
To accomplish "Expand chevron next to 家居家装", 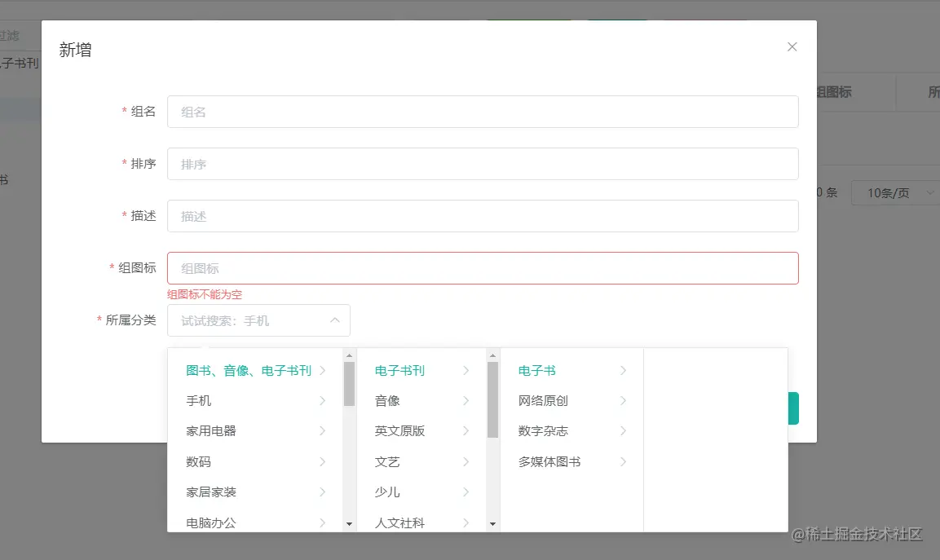I will (x=323, y=492).
